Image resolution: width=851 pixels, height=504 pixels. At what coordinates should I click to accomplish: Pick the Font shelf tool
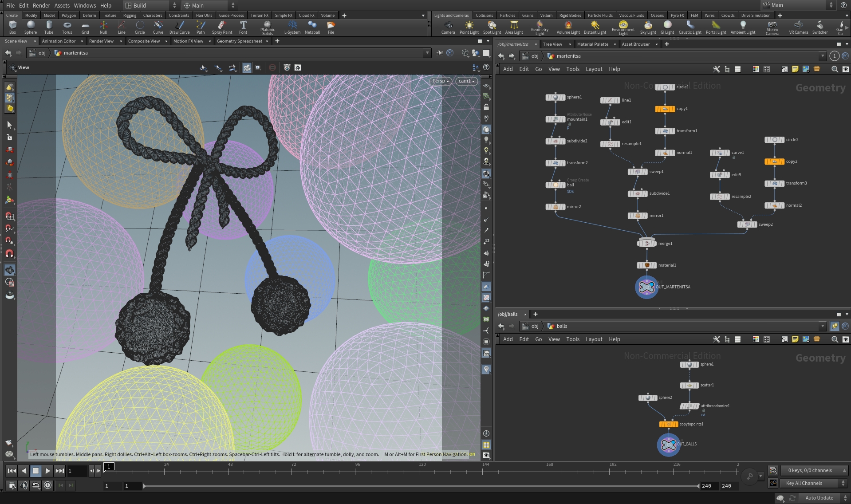tap(243, 28)
